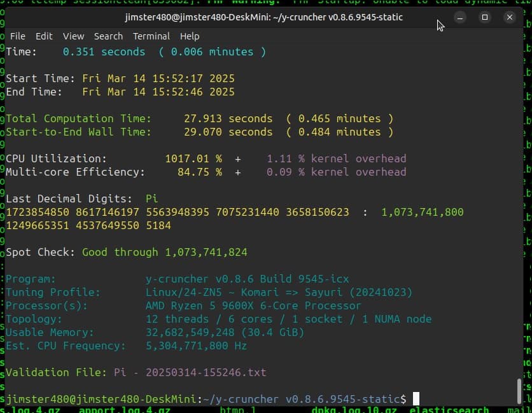Open the Search menu
Viewport: 532px width, 413px height.
tap(108, 36)
